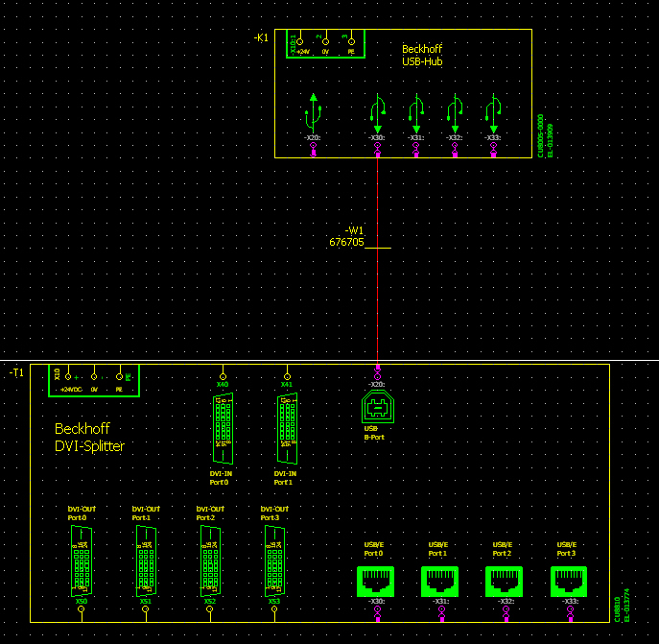659x644 pixels.
Task: Click the connection point under T1 -X32
Action: coord(506,613)
